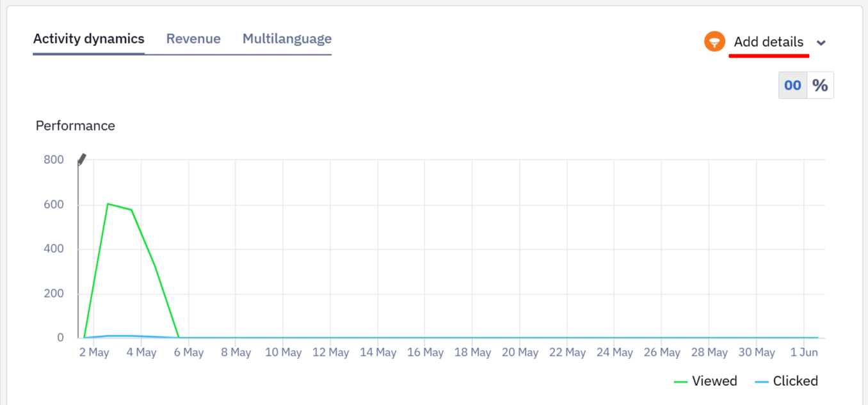Screen dimensions: 868x405
Task: Open the Activity dynamics tab
Action: coord(88,39)
